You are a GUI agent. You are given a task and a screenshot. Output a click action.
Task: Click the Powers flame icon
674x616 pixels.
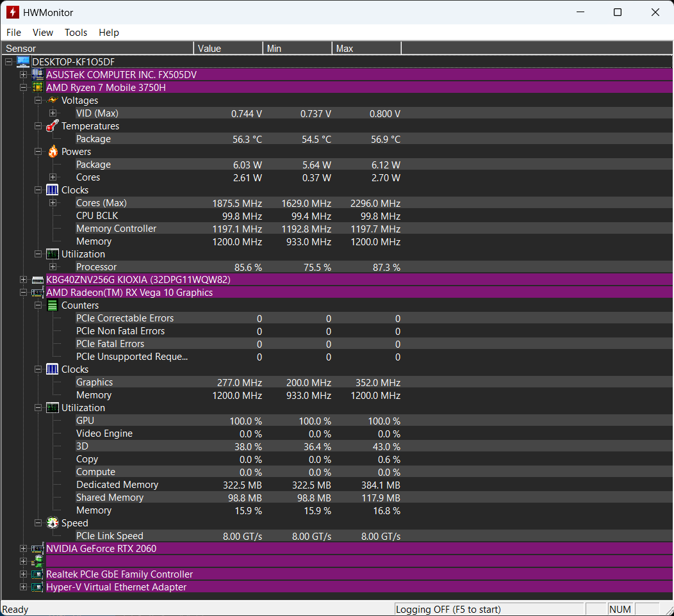53,151
